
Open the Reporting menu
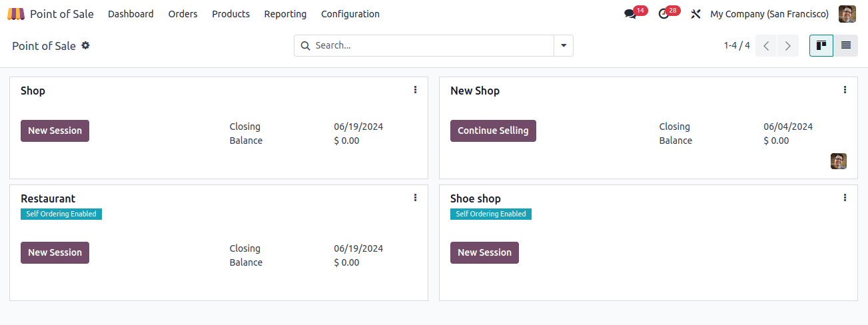click(x=285, y=14)
